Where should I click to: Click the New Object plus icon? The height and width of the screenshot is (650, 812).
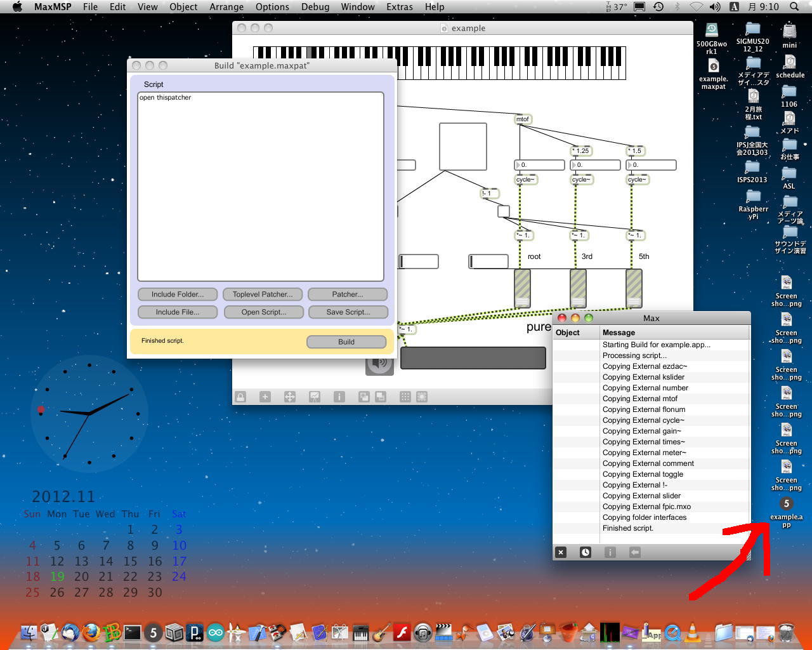pos(265,397)
